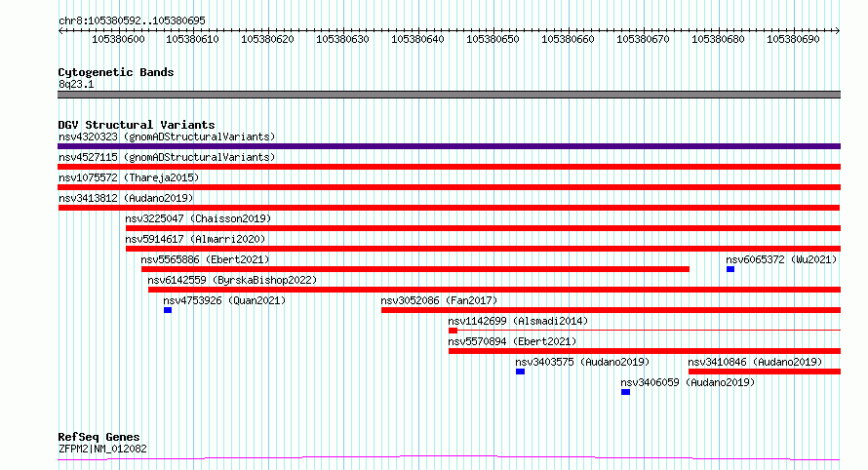Click ruler position 105380630
This screenshot has width=868, height=470.
(342, 40)
